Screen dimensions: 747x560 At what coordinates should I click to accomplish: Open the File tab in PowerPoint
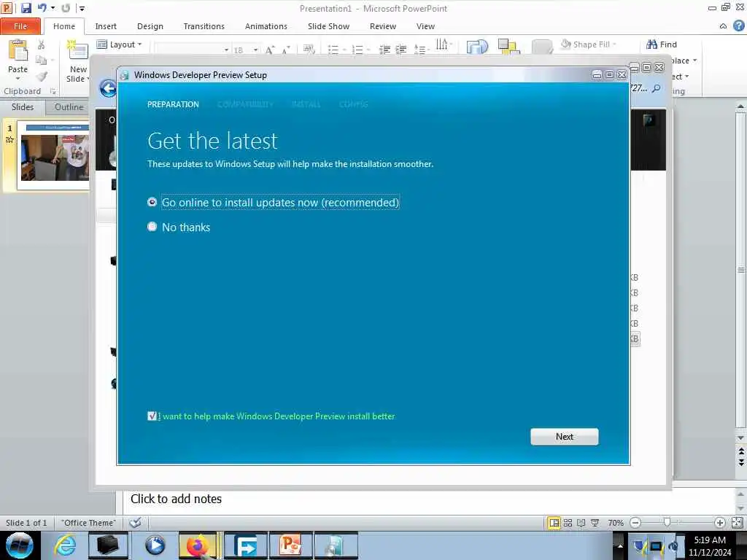click(20, 26)
